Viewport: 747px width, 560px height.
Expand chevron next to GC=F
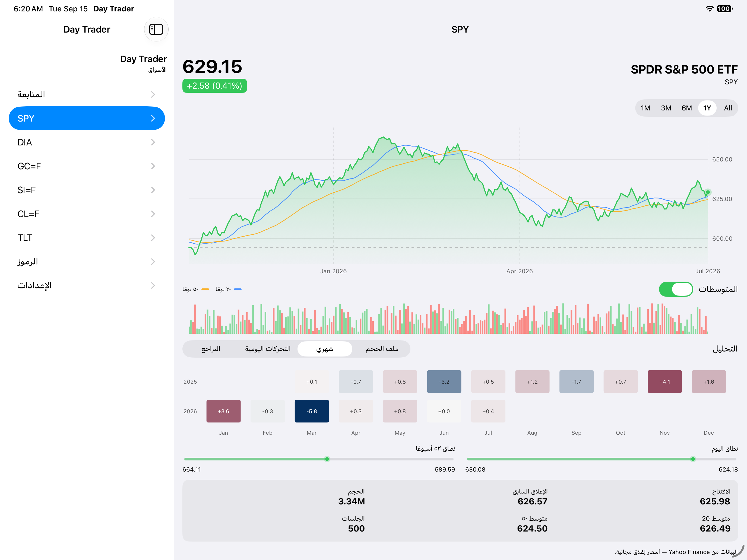[x=153, y=166]
